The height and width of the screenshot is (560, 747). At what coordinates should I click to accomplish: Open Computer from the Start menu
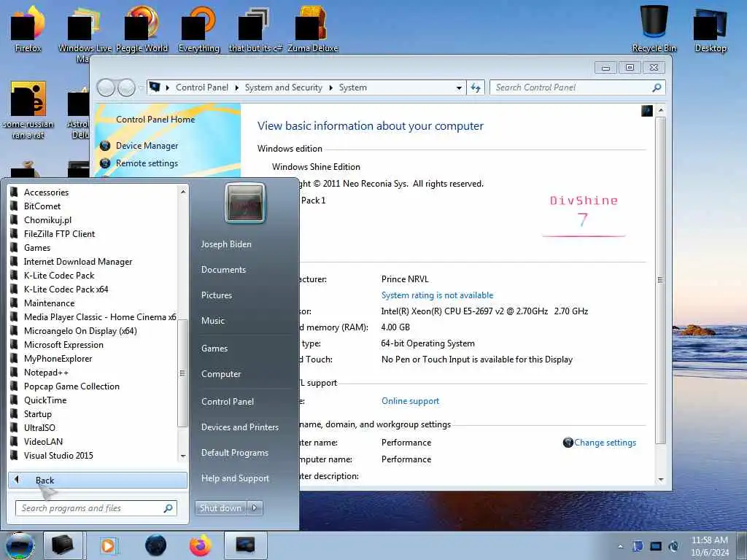click(x=221, y=374)
